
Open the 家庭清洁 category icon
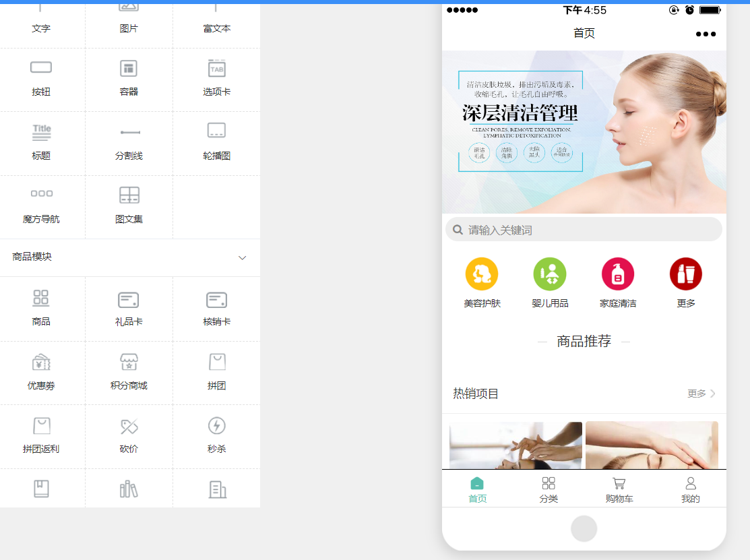618,274
